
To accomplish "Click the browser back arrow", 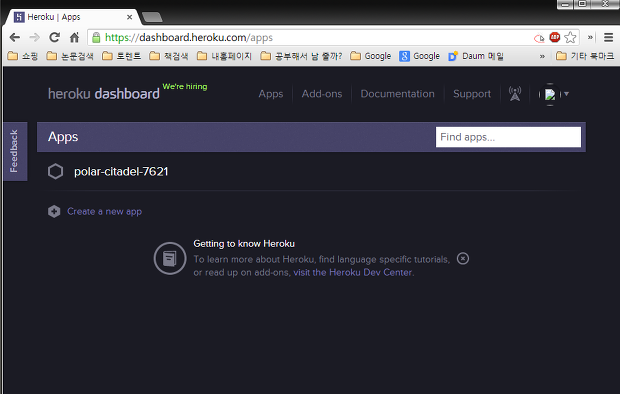I will [x=15, y=38].
